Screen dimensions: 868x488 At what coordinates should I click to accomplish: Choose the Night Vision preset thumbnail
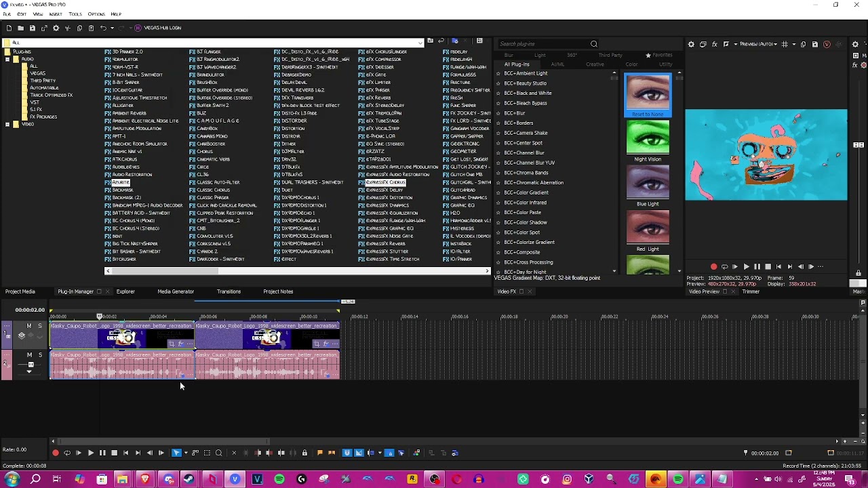(x=648, y=138)
